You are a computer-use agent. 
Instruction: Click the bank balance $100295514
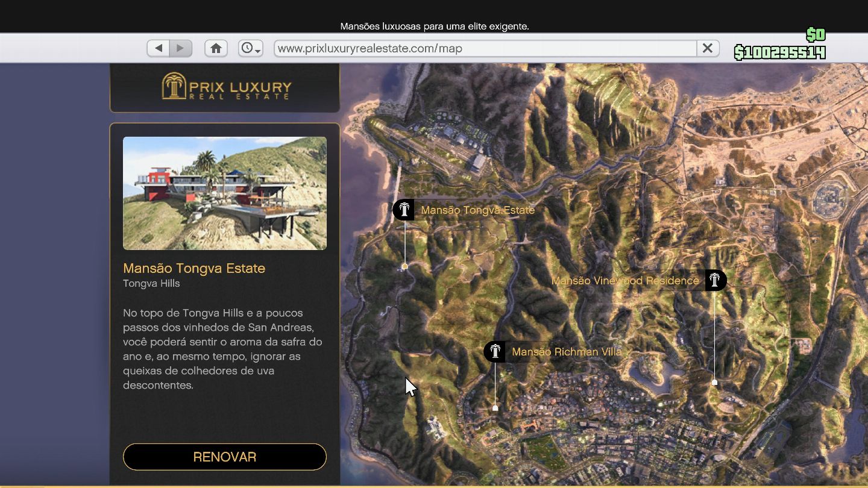[x=779, y=52]
